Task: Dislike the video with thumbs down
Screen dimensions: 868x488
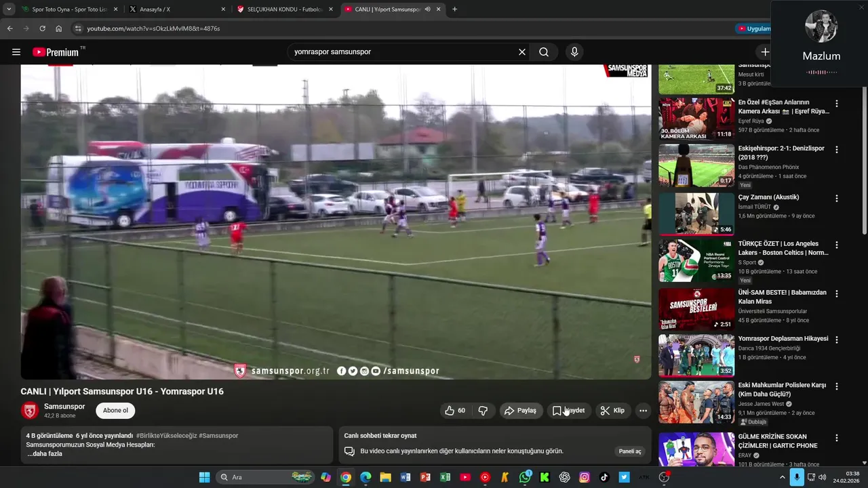Action: [483, 411]
